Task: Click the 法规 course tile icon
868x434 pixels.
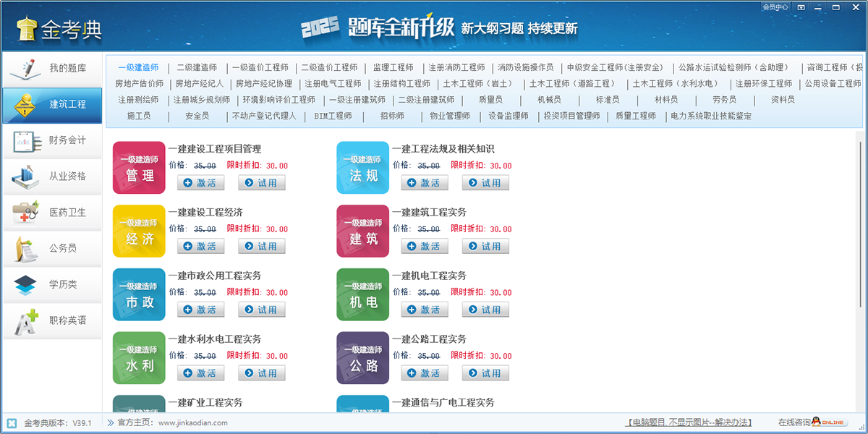Action: coord(363,168)
